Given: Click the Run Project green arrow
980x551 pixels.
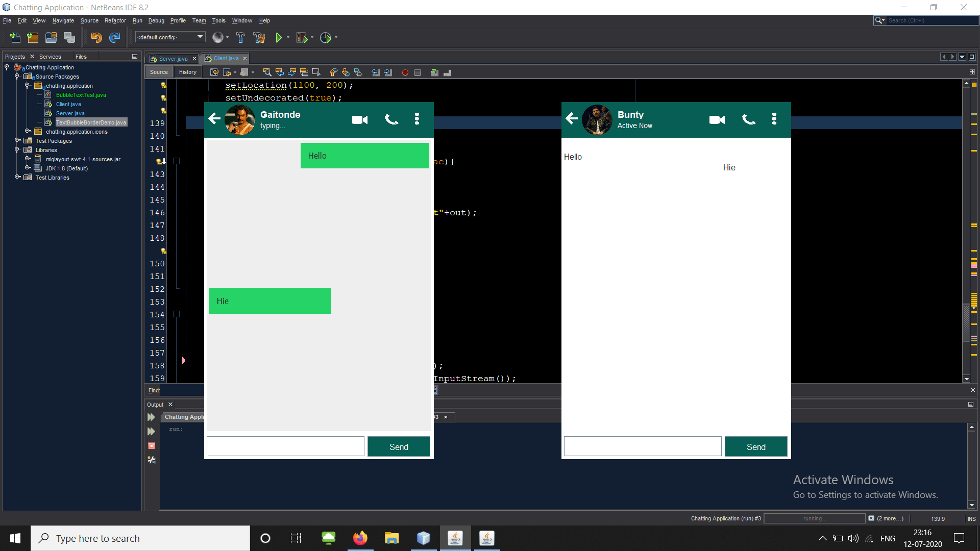Looking at the screenshot, I should pyautogui.click(x=279, y=37).
